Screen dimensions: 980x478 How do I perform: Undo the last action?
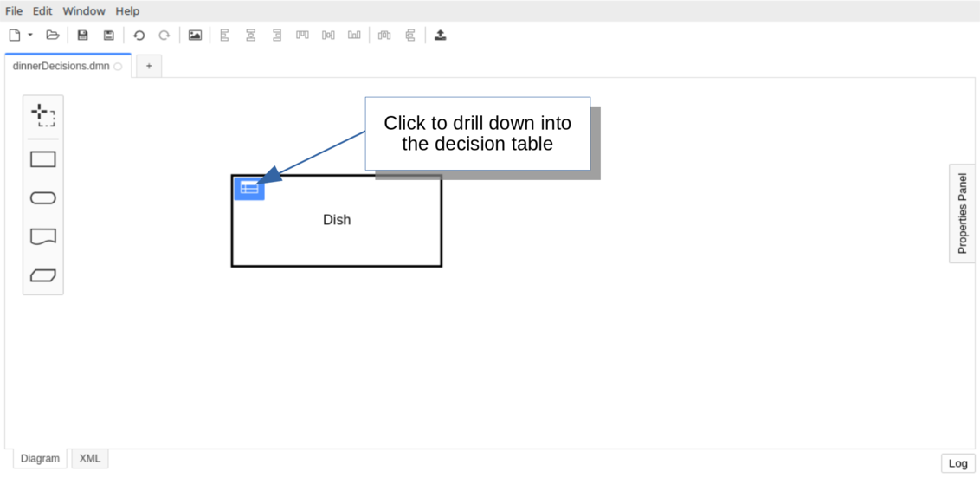[x=139, y=36]
